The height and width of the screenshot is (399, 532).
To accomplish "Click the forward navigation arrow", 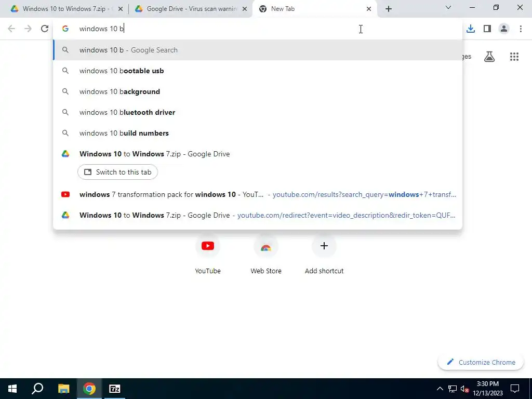I will 28,29.
